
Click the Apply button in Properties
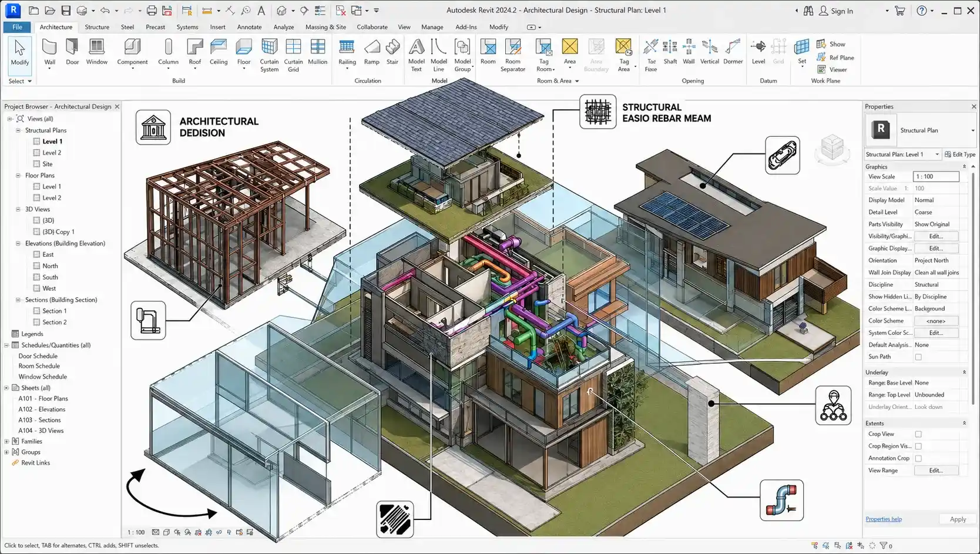tap(958, 519)
